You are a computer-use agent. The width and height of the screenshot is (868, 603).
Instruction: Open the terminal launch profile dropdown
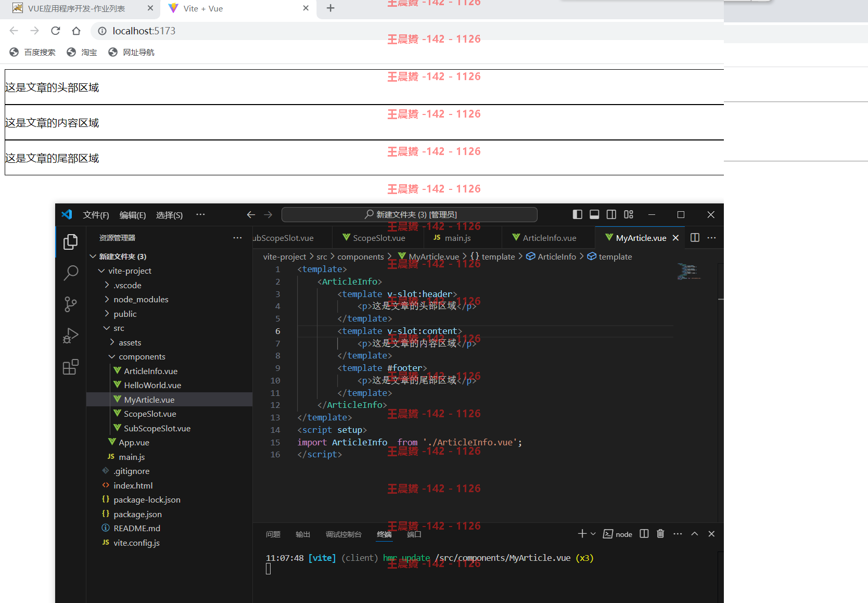click(593, 534)
